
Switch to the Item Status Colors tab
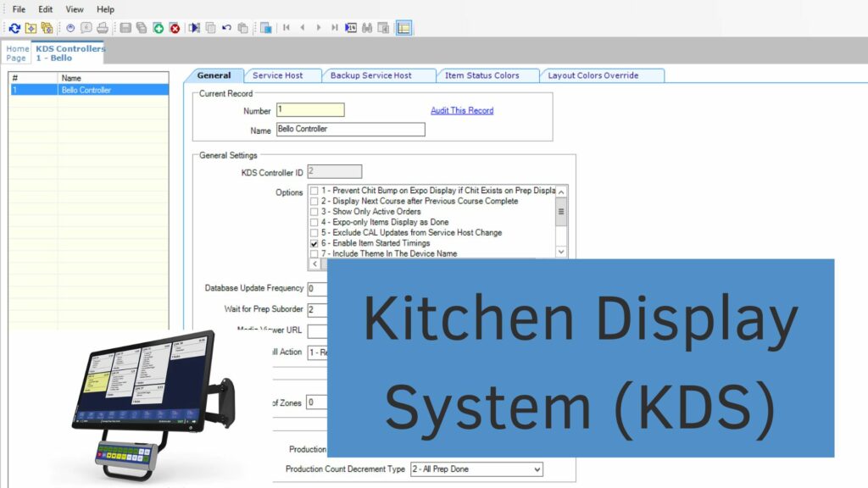(482, 75)
